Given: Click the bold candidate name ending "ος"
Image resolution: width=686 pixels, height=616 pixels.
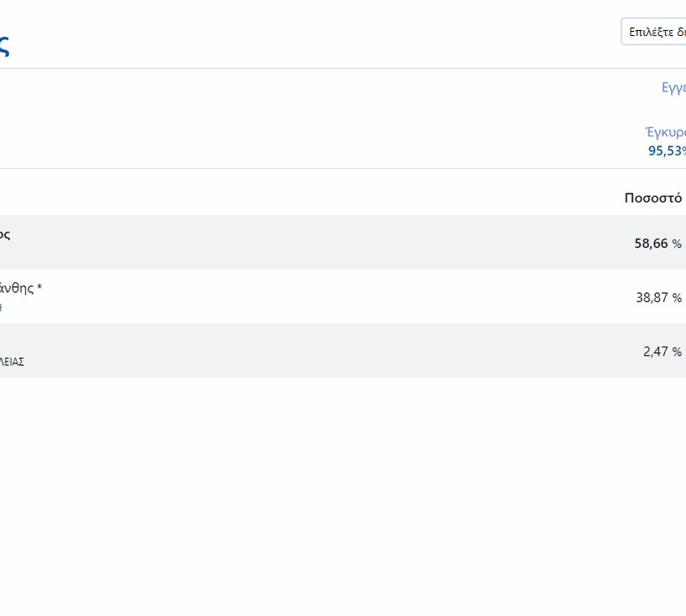Looking at the screenshot, I should coord(4,234).
